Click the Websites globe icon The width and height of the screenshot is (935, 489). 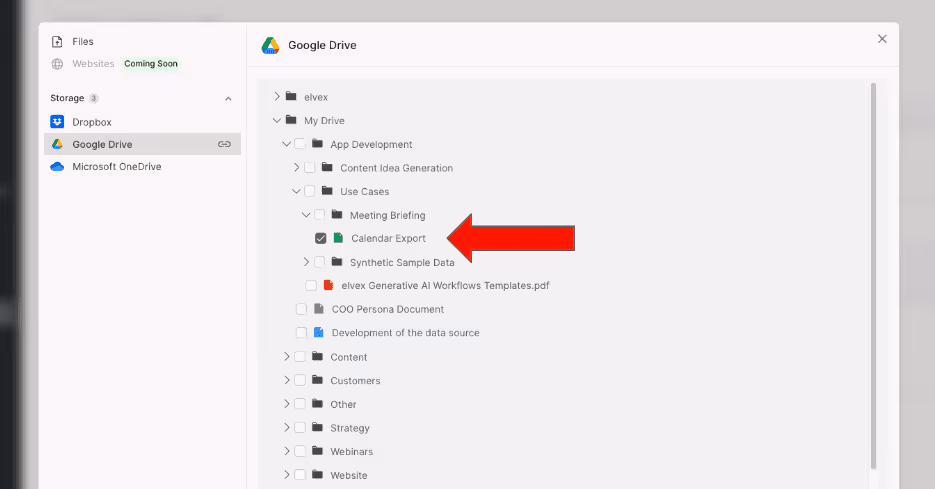coord(57,64)
